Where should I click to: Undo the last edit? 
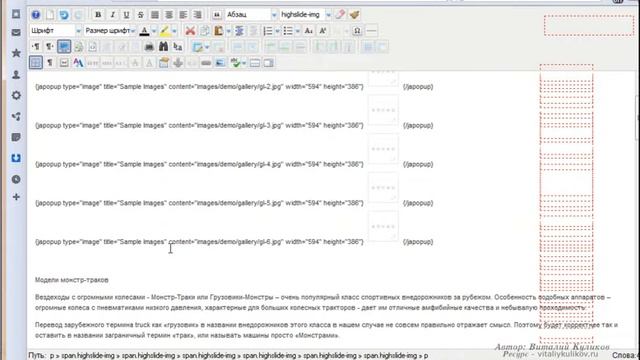point(64,15)
